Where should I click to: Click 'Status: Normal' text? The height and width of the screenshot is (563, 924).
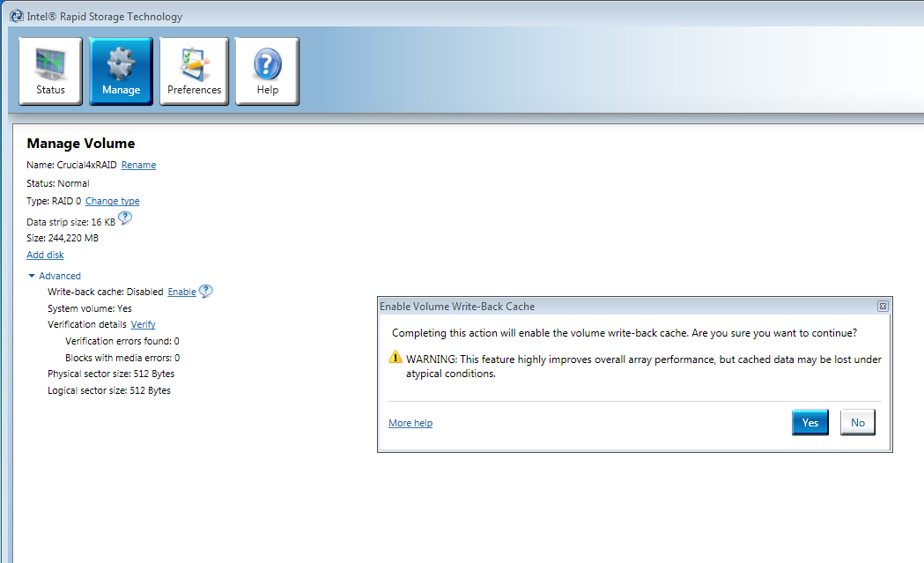58,183
